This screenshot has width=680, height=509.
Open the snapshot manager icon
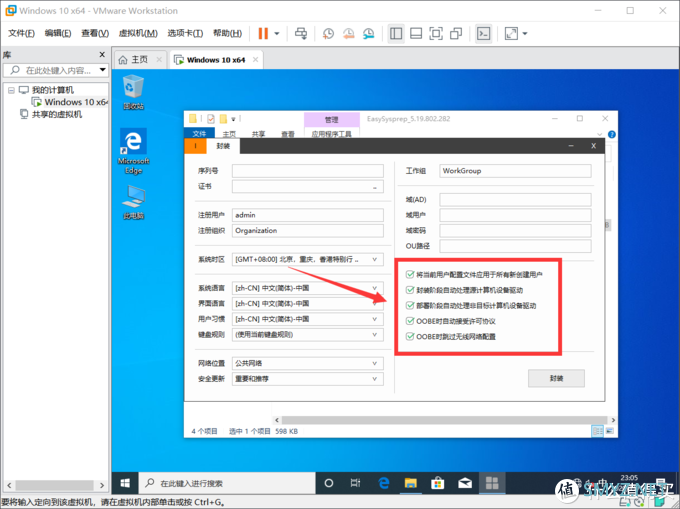(x=369, y=33)
